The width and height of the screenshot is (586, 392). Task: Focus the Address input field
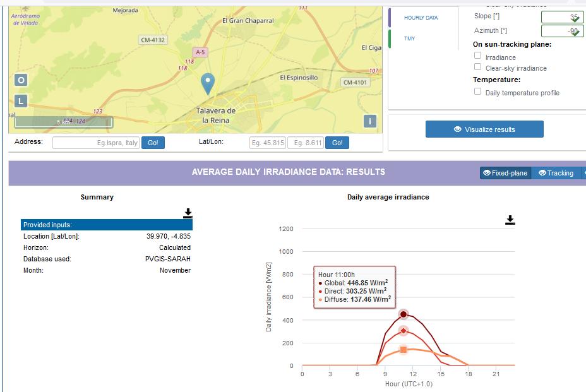coord(96,143)
